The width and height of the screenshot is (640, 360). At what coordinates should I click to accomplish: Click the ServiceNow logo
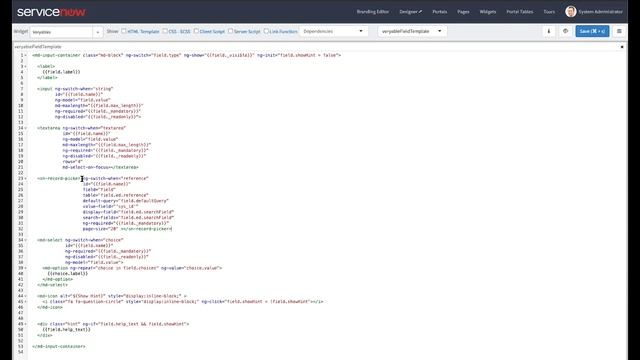51,12
